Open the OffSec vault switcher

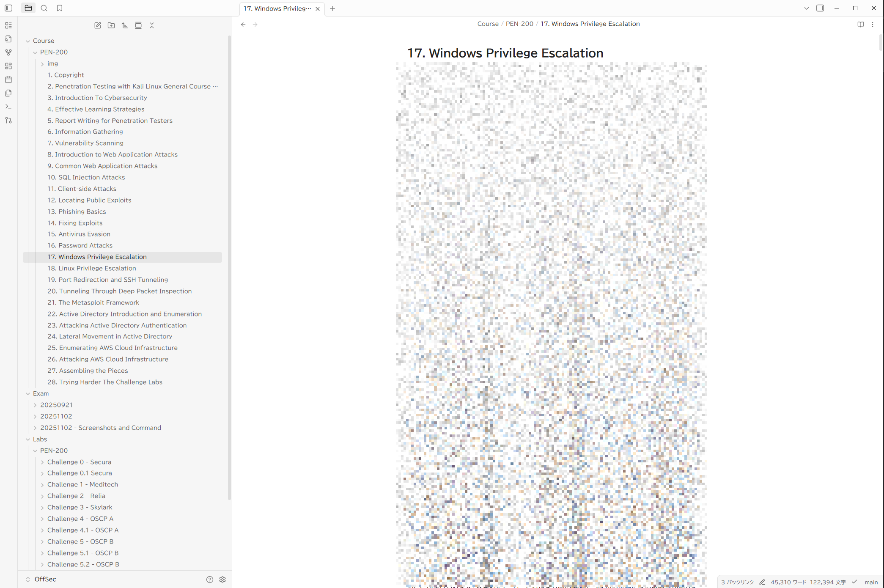(45, 579)
